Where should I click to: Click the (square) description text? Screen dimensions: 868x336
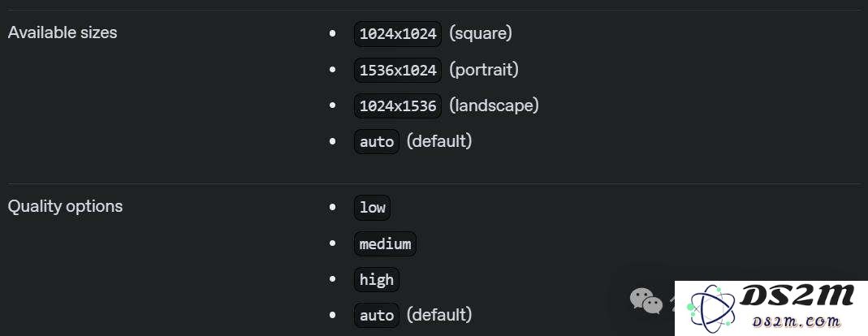pos(481,33)
